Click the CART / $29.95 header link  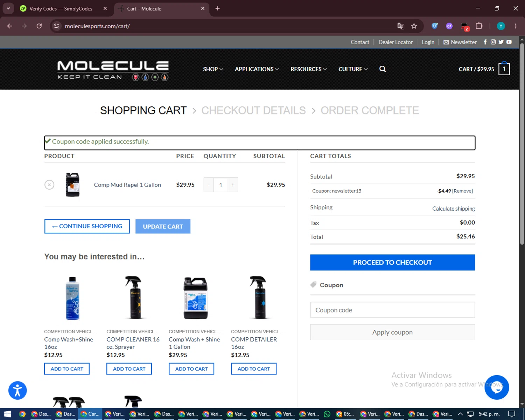(476, 69)
